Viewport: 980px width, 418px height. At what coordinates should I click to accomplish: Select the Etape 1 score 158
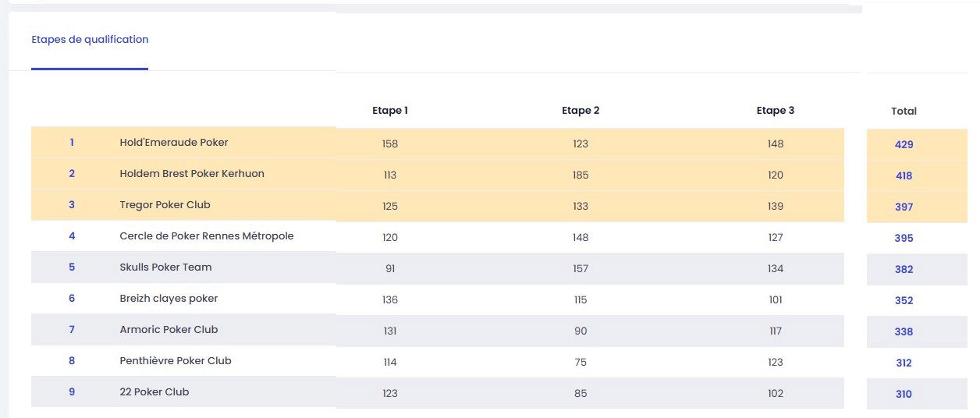point(389,144)
